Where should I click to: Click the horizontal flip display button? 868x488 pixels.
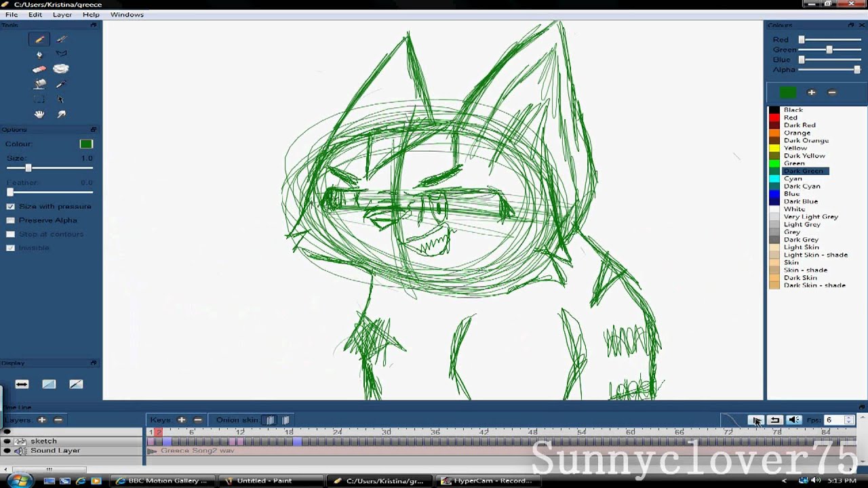pos(22,384)
